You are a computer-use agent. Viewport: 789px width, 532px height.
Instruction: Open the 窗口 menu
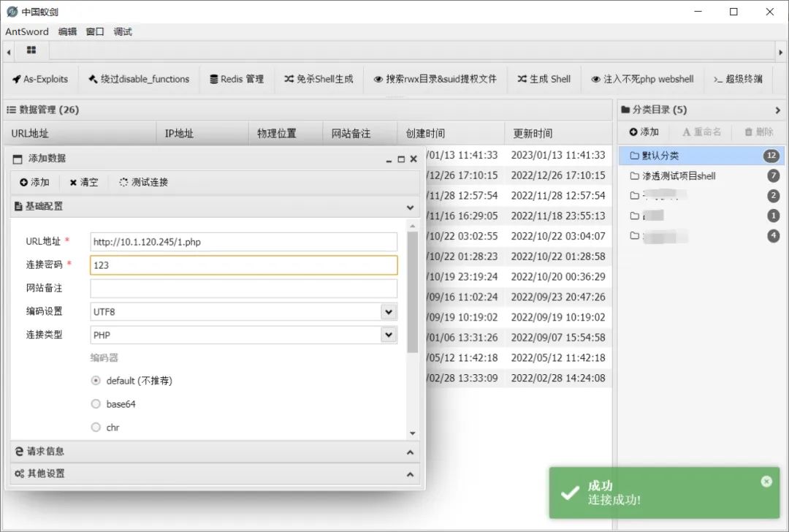[x=94, y=31]
